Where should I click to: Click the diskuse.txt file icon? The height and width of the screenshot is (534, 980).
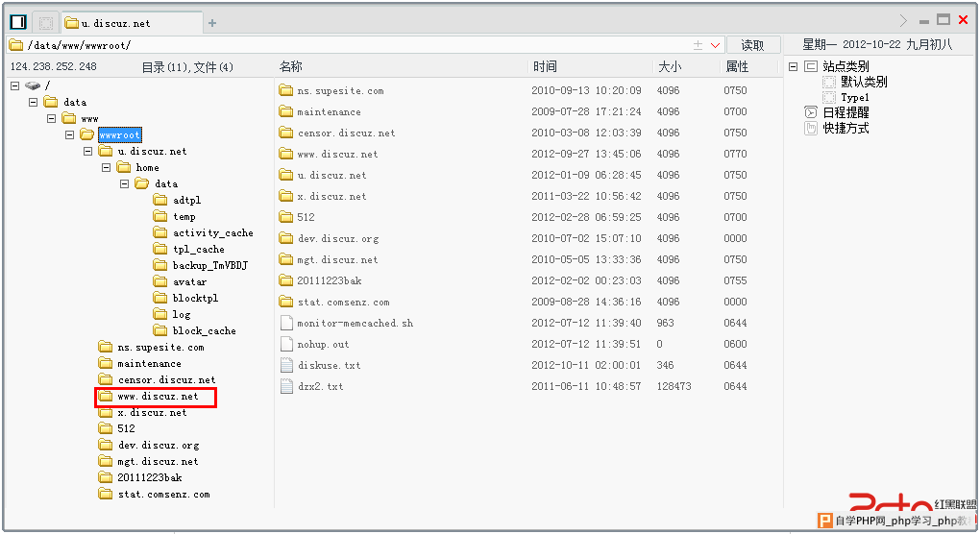(287, 365)
